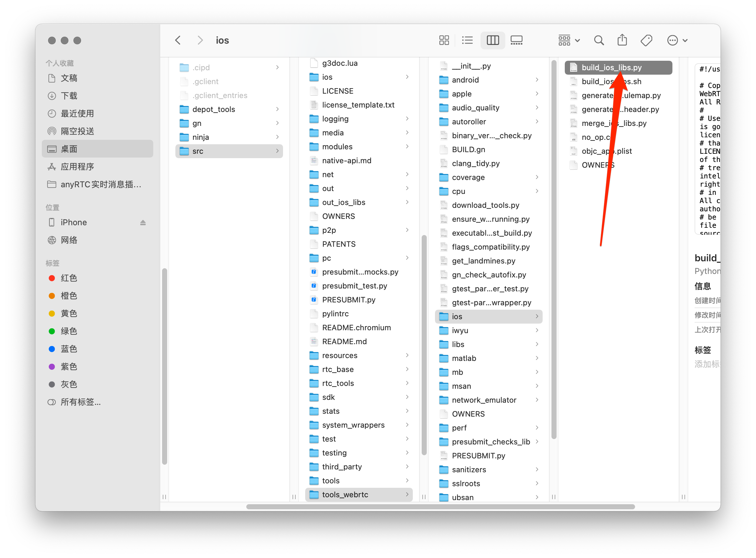Switch to list view
The height and width of the screenshot is (558, 756).
467,40
